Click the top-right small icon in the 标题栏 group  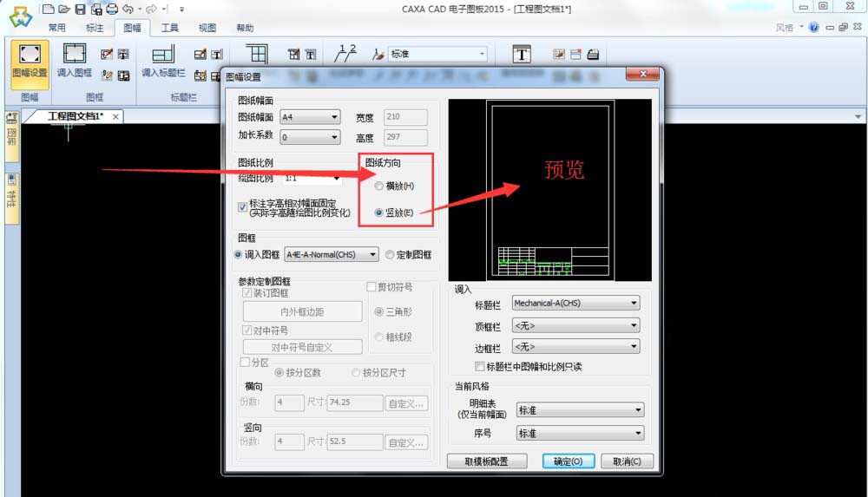coord(216,54)
